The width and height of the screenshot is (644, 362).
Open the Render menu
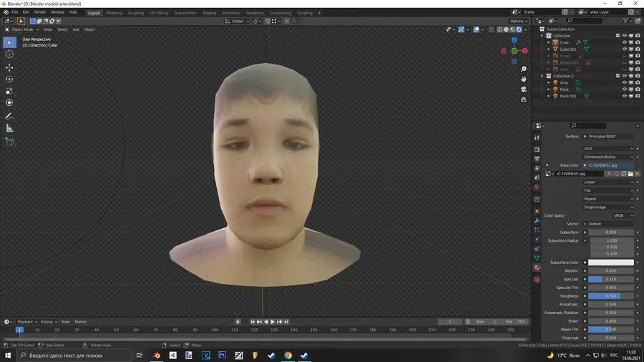40,12
